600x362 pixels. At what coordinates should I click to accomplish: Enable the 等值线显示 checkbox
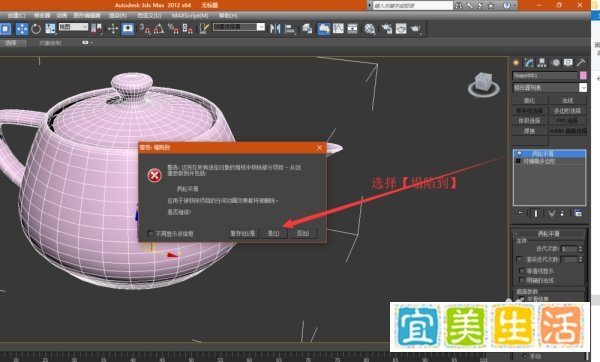point(522,271)
